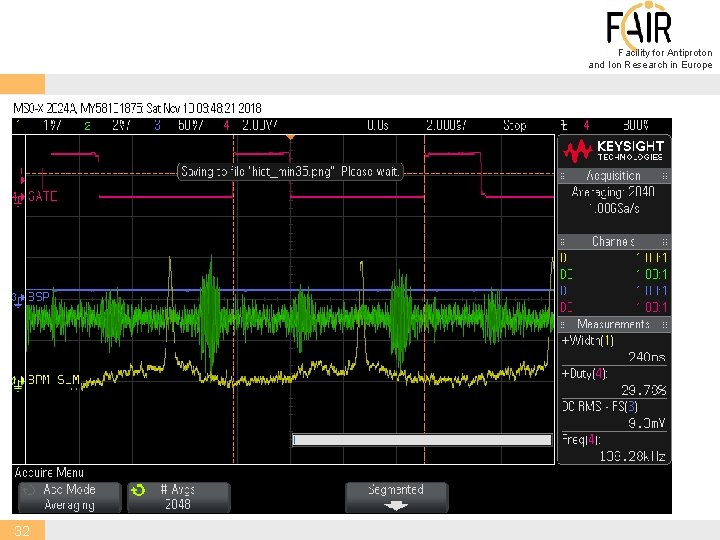Click the BSP channel 3 ground marker
The image size is (720, 540).
(18, 299)
